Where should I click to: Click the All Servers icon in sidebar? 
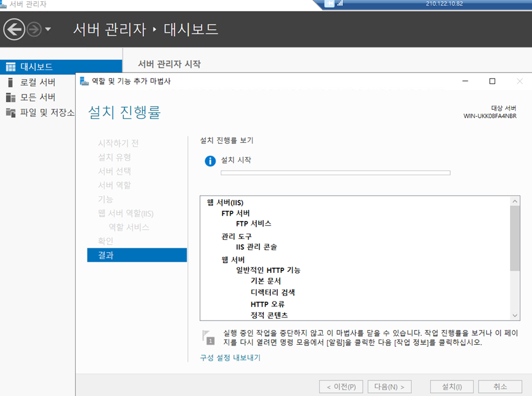(11, 98)
